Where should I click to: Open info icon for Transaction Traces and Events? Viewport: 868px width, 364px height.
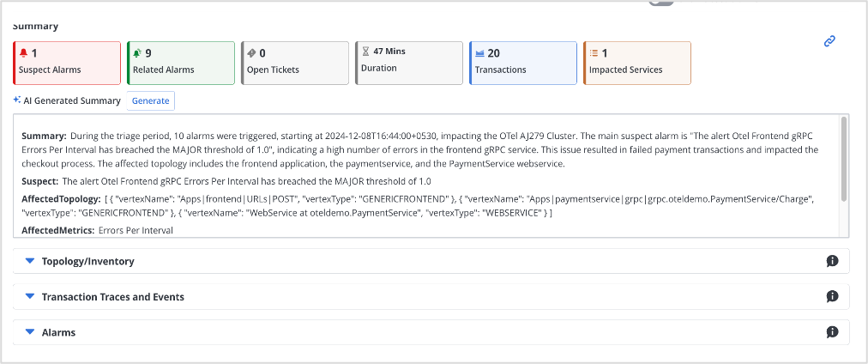pos(831,297)
